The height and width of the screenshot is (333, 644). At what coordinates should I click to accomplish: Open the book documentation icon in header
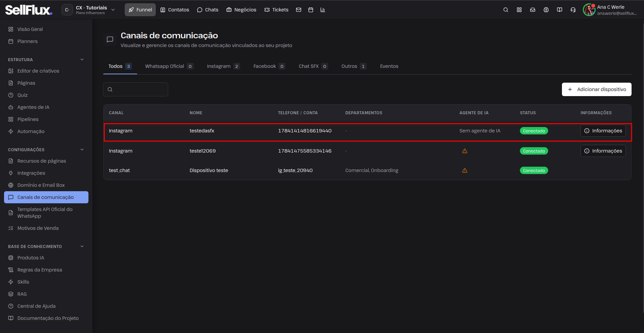pyautogui.click(x=560, y=10)
